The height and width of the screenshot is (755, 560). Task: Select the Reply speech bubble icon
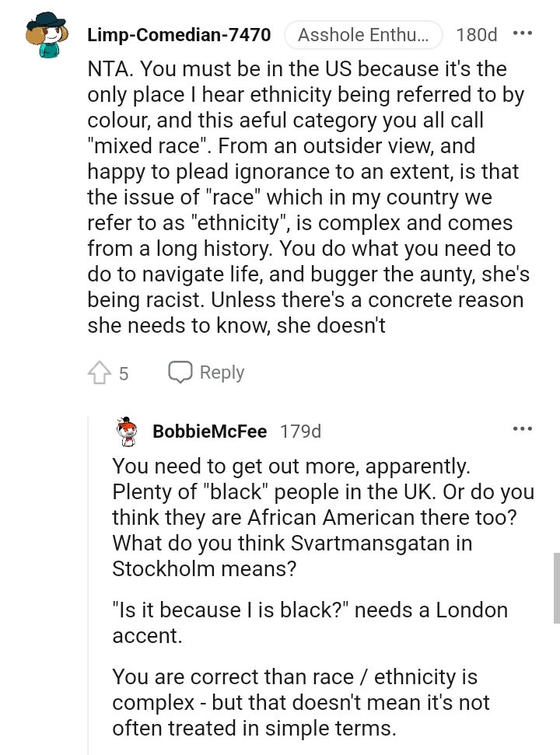click(180, 372)
